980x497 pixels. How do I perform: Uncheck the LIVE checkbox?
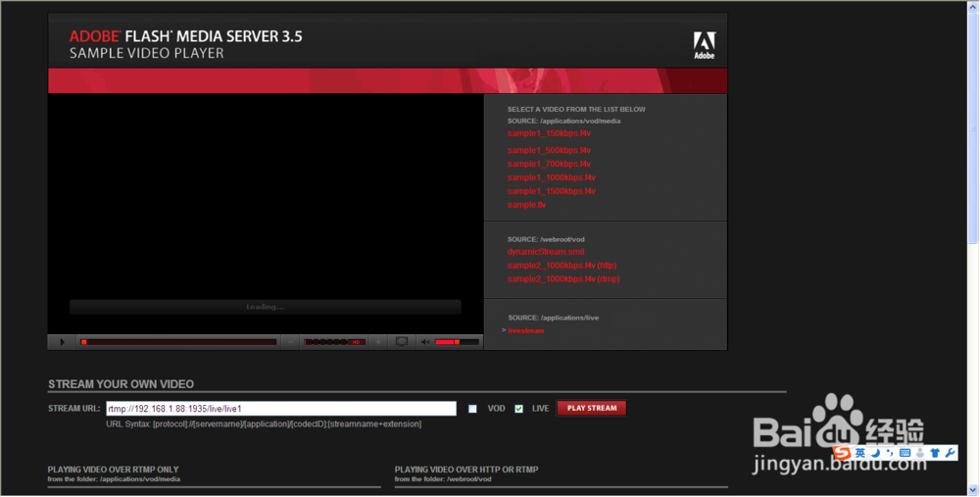[x=518, y=409]
